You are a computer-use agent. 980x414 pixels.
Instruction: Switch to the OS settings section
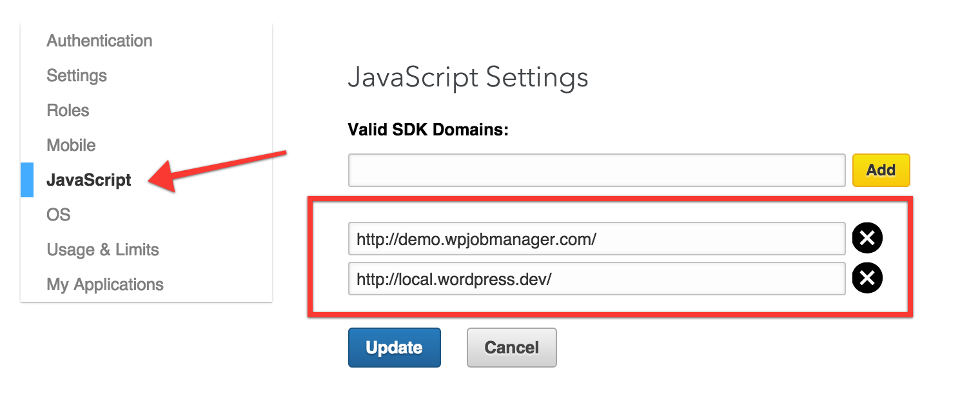(58, 215)
